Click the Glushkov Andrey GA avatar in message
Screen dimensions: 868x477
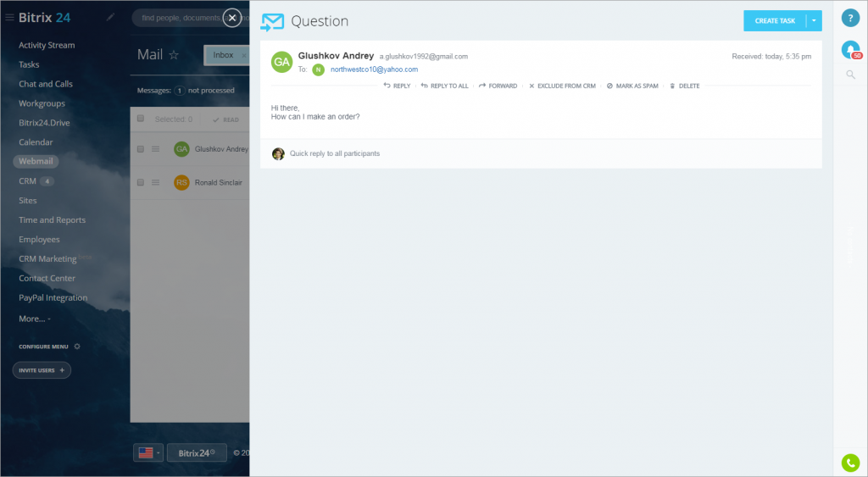(x=281, y=62)
